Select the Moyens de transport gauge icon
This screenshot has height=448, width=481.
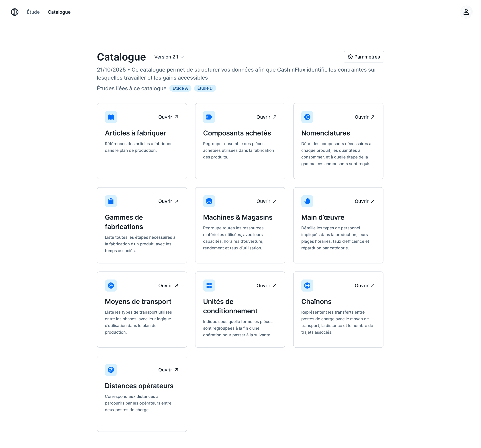click(111, 285)
